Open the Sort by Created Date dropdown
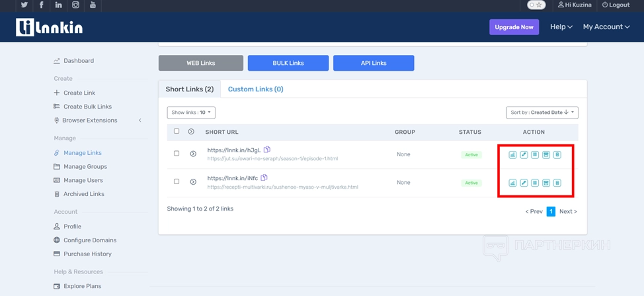The width and height of the screenshot is (644, 296). [542, 112]
